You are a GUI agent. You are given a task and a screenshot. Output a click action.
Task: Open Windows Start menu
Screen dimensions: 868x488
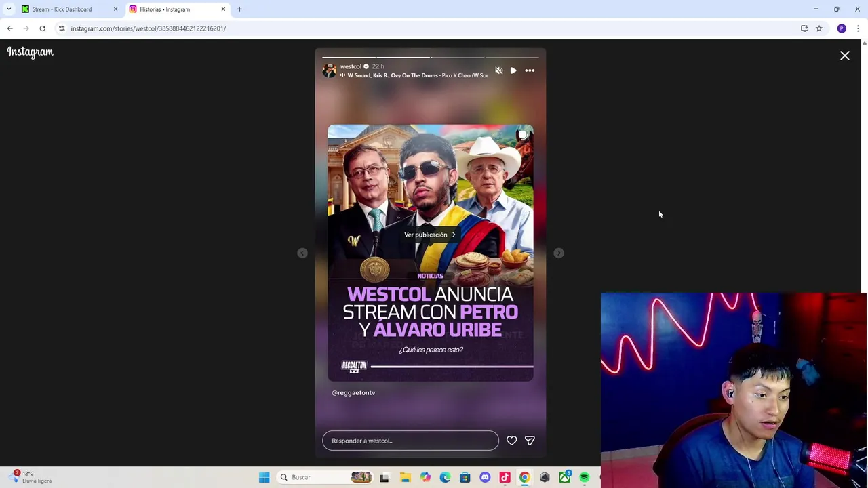(264, 477)
